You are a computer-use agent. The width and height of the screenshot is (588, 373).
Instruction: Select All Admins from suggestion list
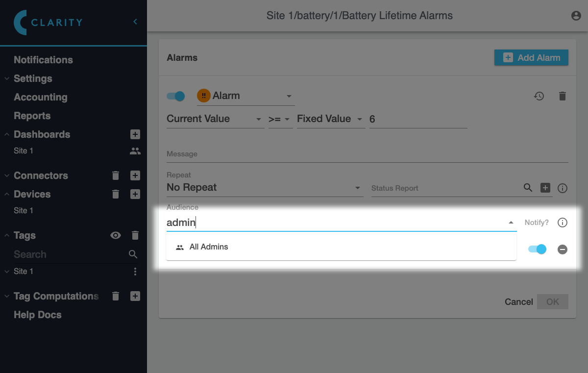coord(209,247)
